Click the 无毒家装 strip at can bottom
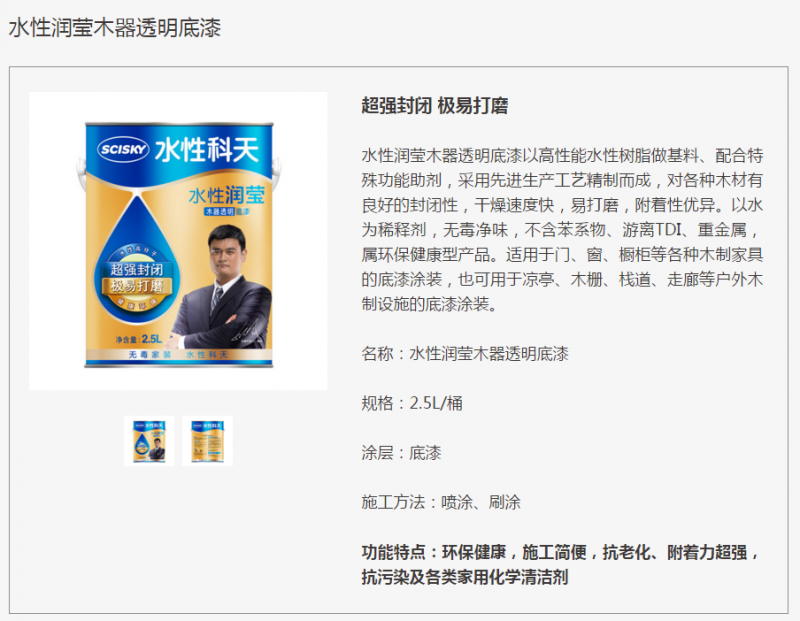Image resolution: width=800 pixels, height=621 pixels. coord(149,355)
